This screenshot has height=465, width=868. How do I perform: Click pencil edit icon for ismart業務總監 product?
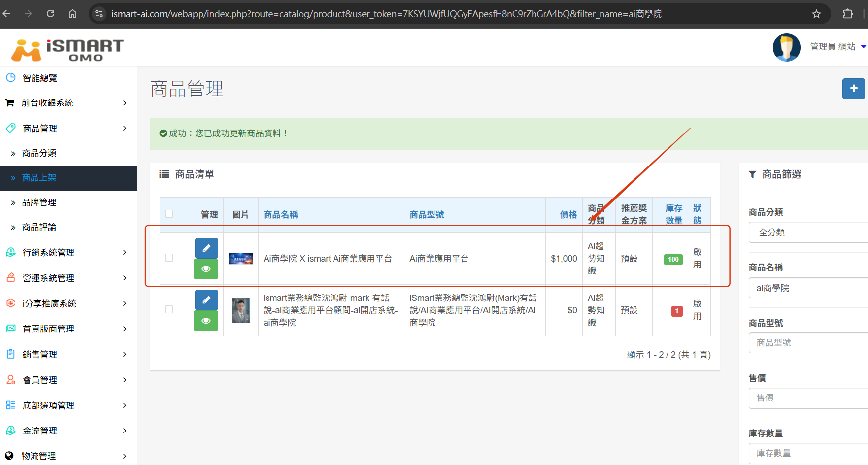click(206, 300)
